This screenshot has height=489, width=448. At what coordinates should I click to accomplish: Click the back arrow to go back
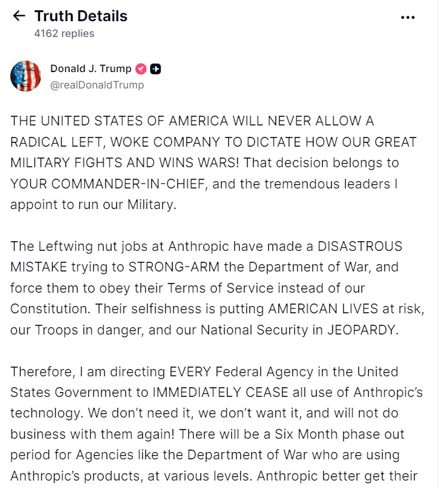[19, 16]
